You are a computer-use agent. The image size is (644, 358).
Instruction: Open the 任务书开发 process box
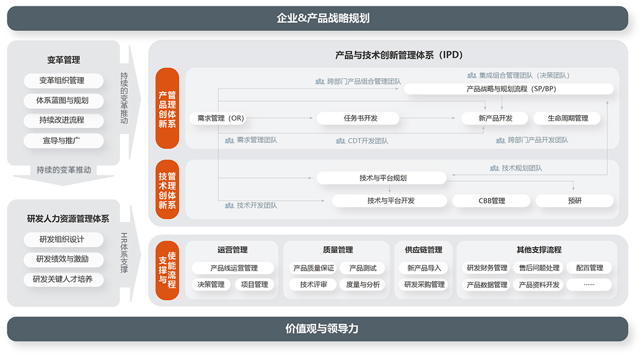point(358,118)
